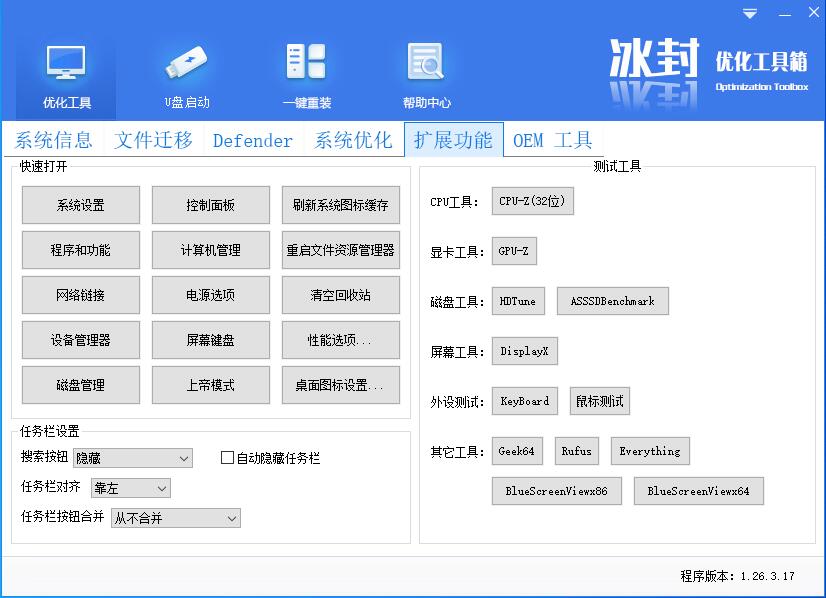The height and width of the screenshot is (598, 826).
Task: Open the title bar dropdown menu arrow
Action: click(750, 14)
